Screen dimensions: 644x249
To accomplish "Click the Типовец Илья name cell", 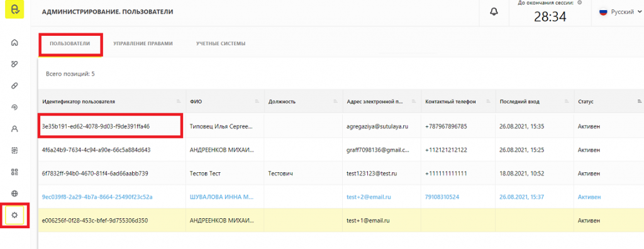I will (221, 126).
